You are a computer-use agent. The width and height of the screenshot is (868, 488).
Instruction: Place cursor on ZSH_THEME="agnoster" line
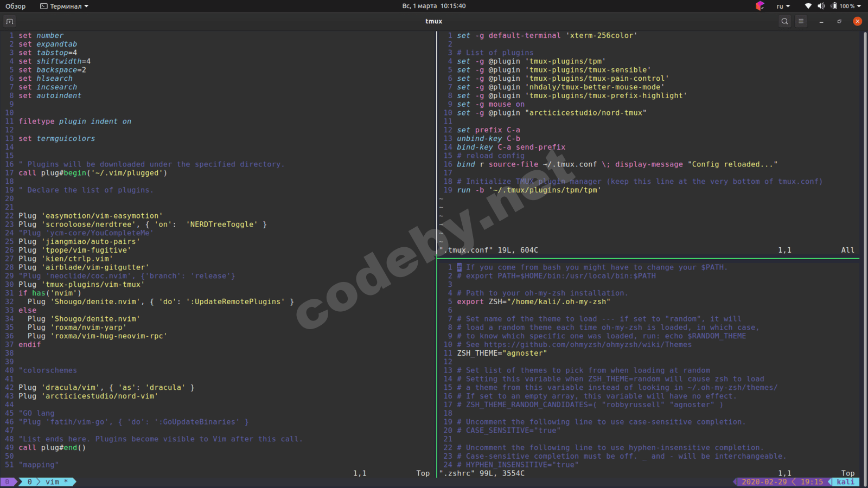(x=502, y=353)
